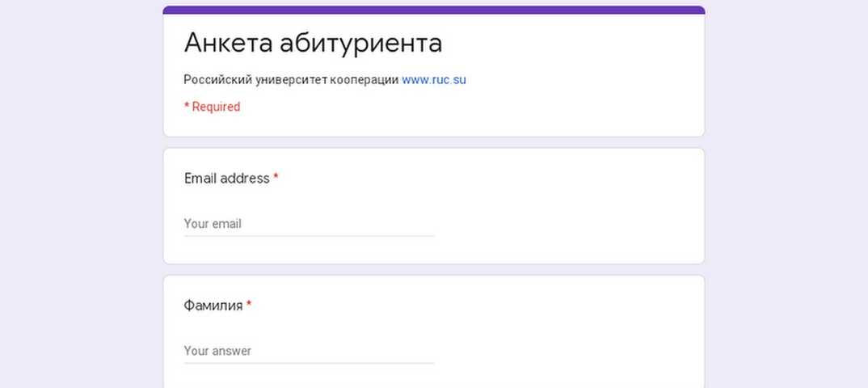Click the empty area right of the email field
The width and height of the screenshot is (868, 388).
pos(566,224)
